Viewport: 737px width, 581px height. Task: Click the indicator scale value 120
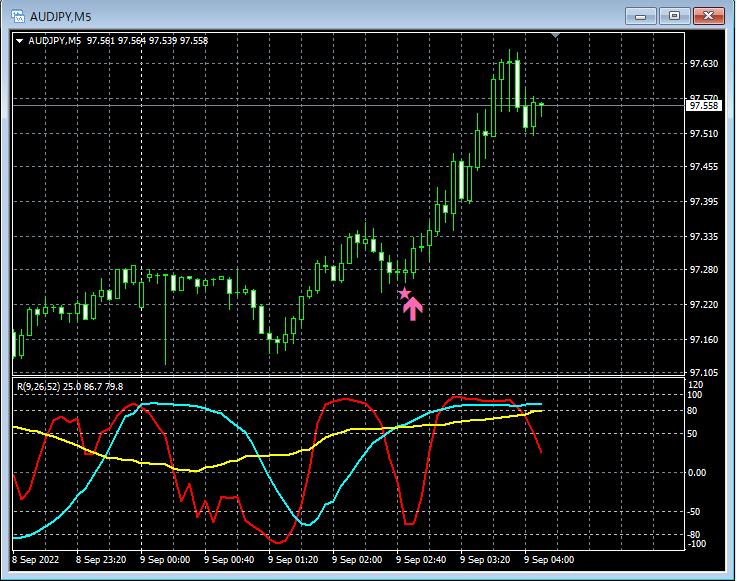click(695, 385)
